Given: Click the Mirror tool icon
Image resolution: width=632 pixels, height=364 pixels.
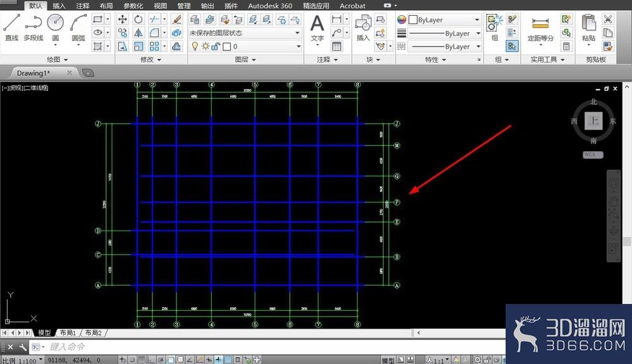Looking at the screenshot, I should [x=138, y=33].
